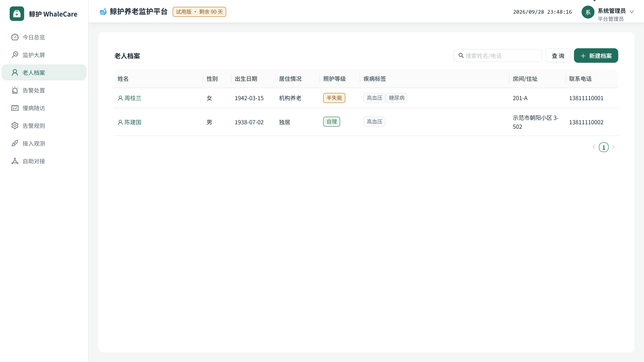
Task: Open the 接入观测 menu entry
Action: coord(44,143)
